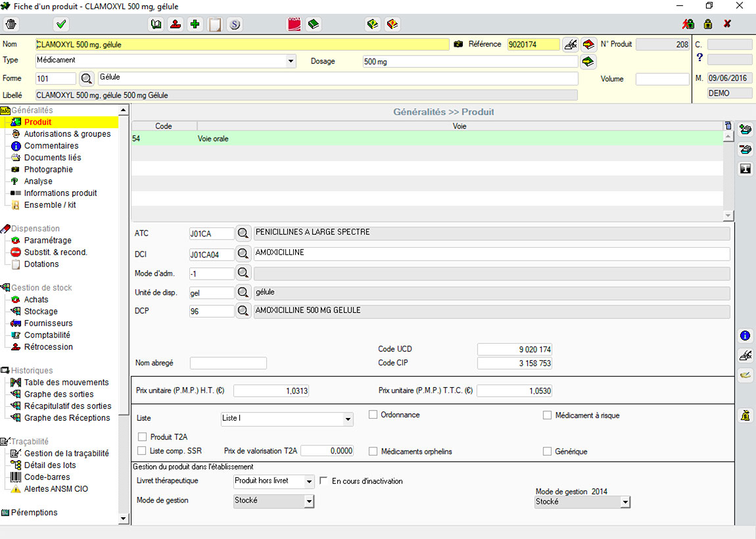Click the money bag icon on right sidebar
The width and height of the screenshot is (756, 539).
coord(745,415)
